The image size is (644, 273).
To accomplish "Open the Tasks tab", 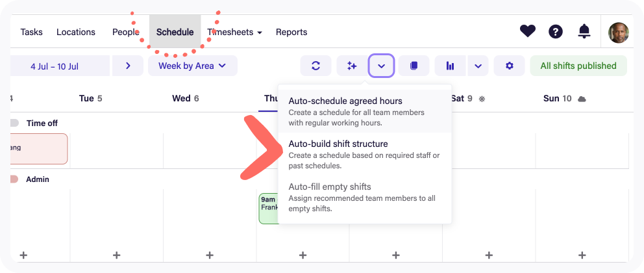I will click(32, 32).
